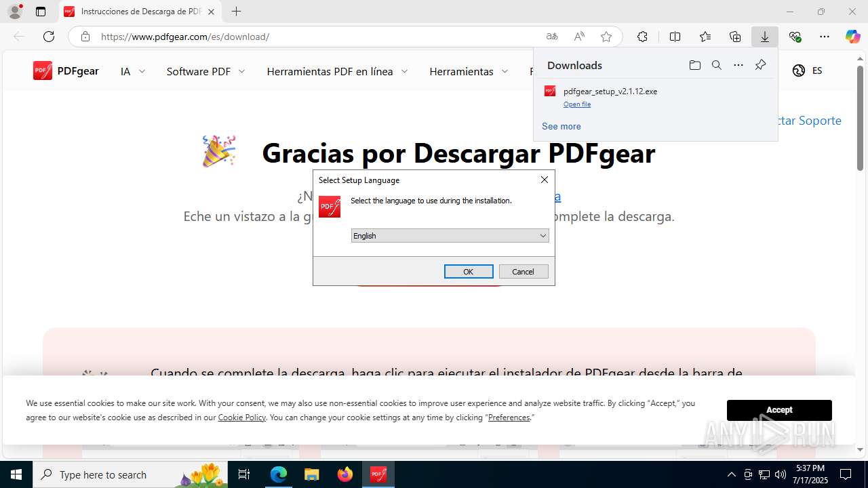Open the Cookie Policy link

(242, 418)
